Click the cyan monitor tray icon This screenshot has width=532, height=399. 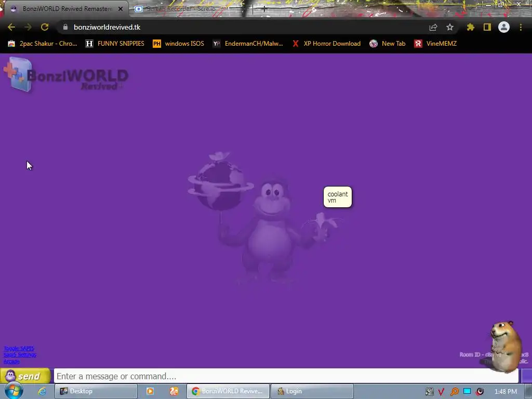pyautogui.click(x=467, y=391)
